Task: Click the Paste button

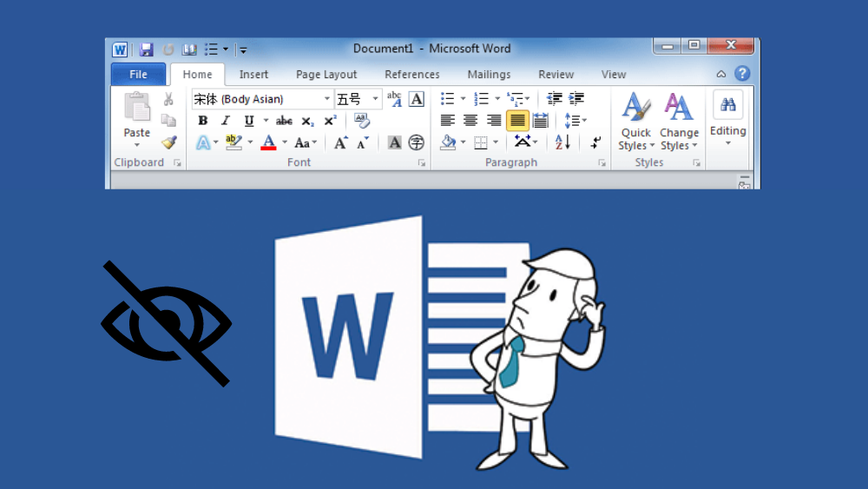Action: (137, 119)
